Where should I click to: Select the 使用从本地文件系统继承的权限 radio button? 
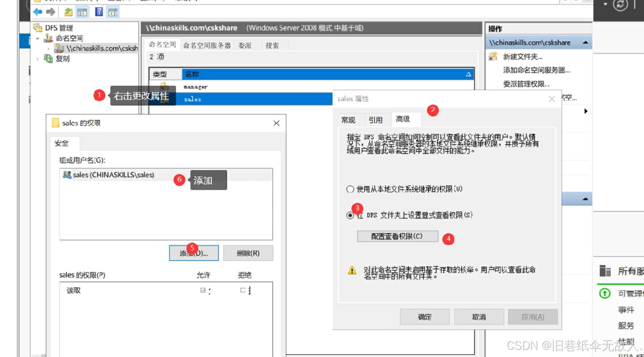tap(350, 189)
